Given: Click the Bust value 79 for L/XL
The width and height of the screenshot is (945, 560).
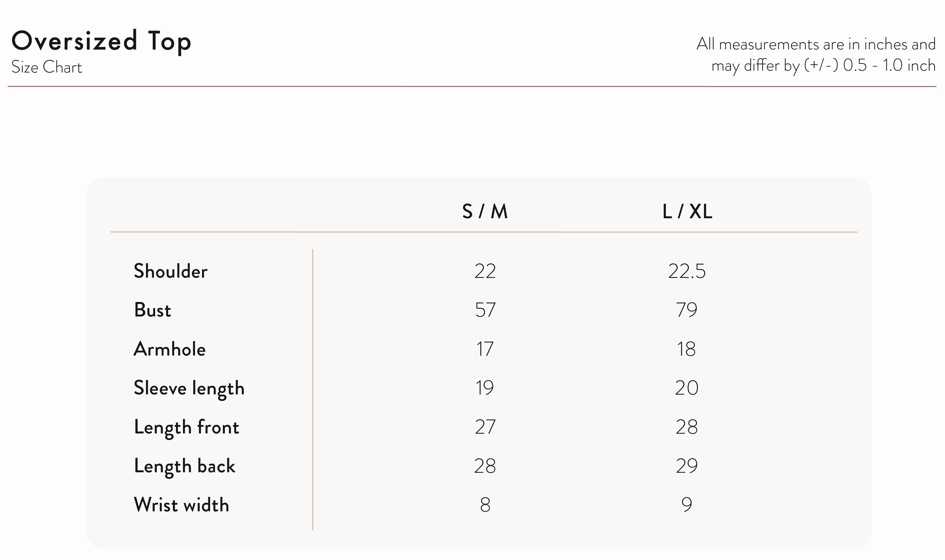Looking at the screenshot, I should [687, 310].
